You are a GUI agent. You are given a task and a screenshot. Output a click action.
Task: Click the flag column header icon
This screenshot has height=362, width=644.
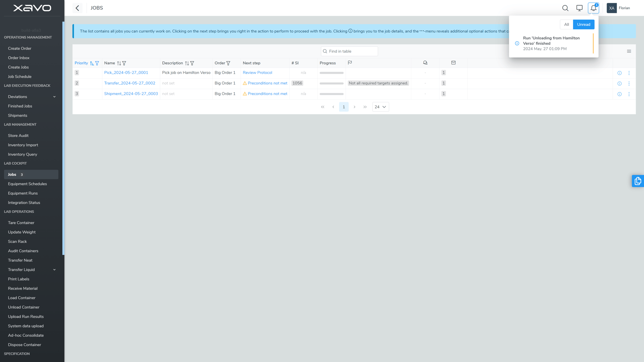coord(350,63)
